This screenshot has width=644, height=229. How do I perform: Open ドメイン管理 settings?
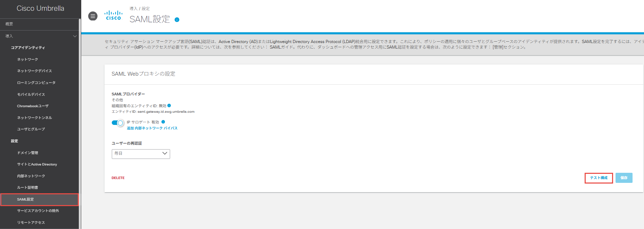point(27,153)
